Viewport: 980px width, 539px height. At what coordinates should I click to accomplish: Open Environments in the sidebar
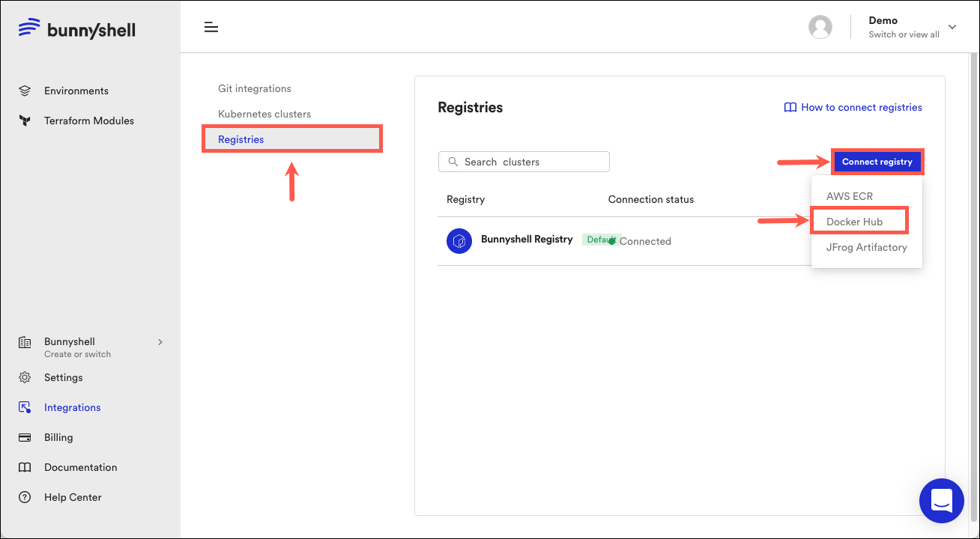pyautogui.click(x=76, y=91)
